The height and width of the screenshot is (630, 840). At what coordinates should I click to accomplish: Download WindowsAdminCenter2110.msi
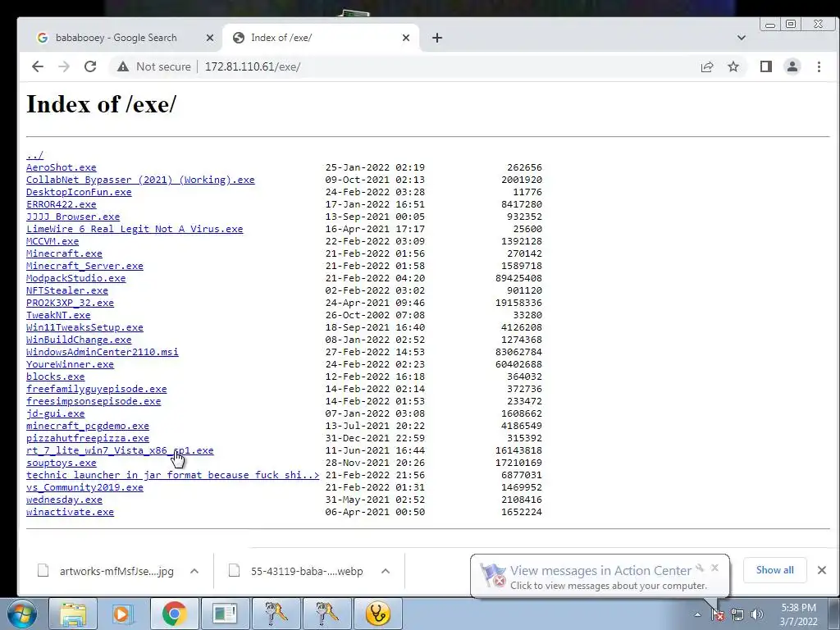[103, 353]
